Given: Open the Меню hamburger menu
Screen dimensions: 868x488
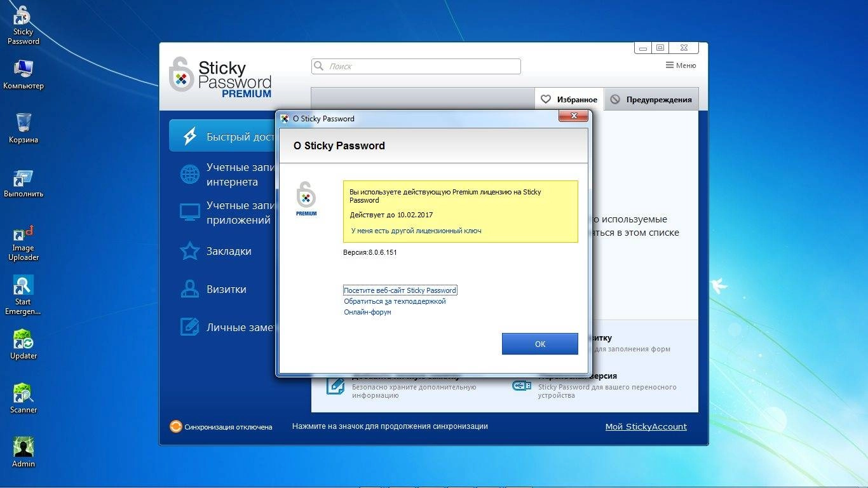Looking at the screenshot, I should (x=681, y=65).
